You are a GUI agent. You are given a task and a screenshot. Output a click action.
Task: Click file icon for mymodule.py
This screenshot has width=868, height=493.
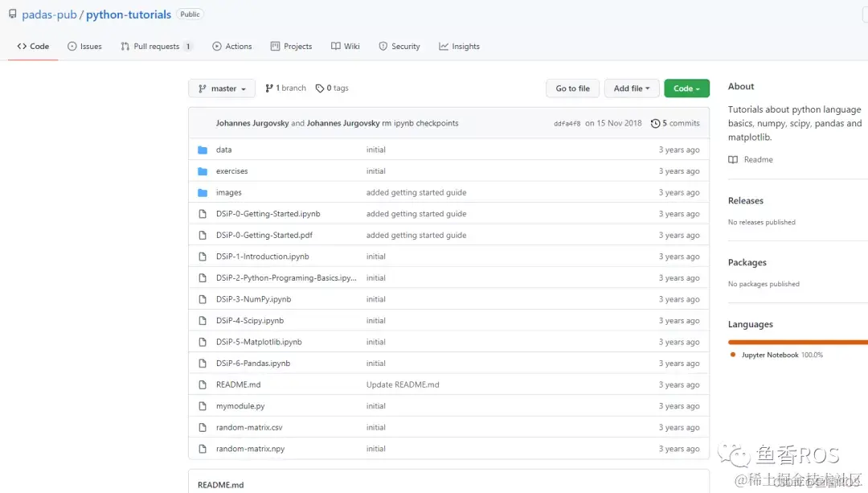tap(203, 406)
